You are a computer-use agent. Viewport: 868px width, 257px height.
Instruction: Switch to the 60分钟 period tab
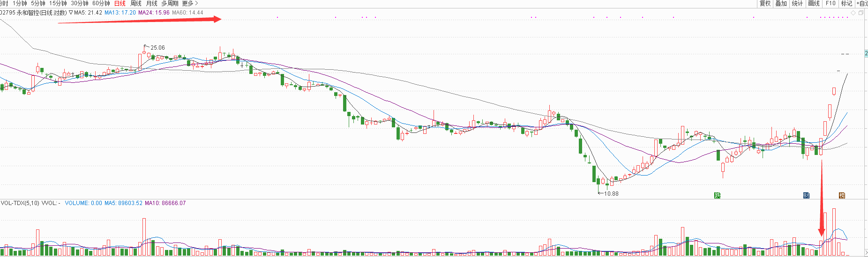tap(101, 3)
